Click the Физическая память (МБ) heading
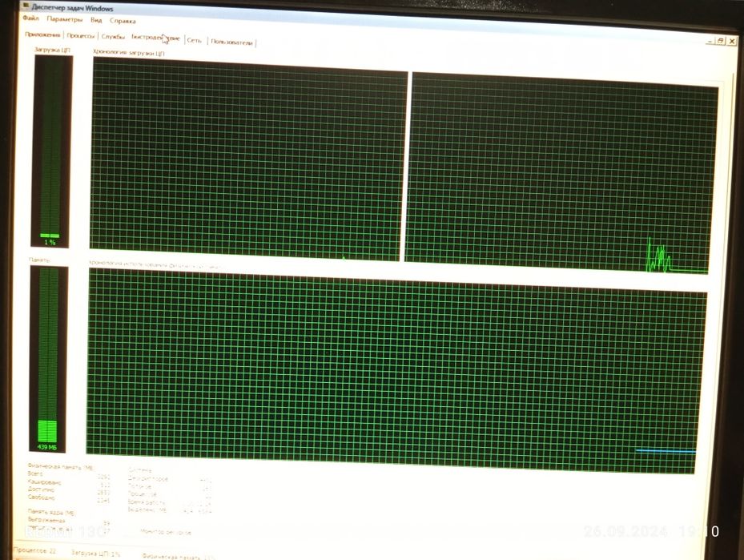 point(60,467)
